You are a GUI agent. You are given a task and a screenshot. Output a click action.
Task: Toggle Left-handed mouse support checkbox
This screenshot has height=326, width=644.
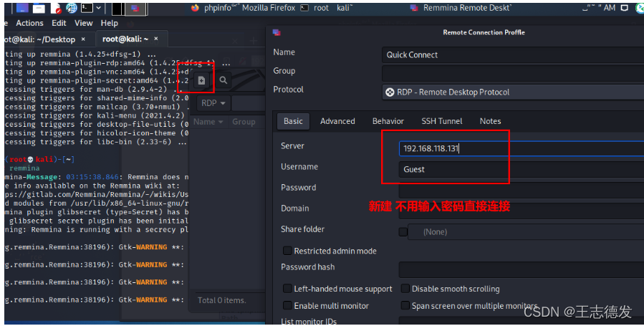[287, 289]
